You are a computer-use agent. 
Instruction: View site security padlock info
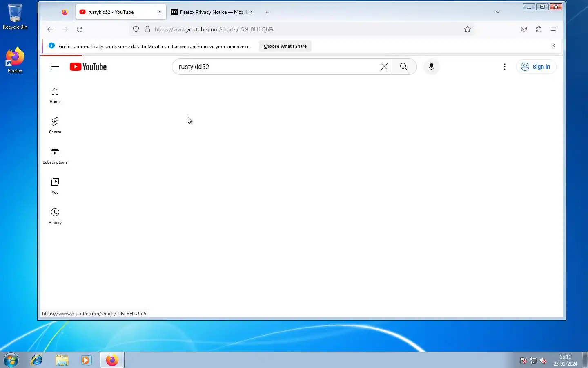point(147,29)
